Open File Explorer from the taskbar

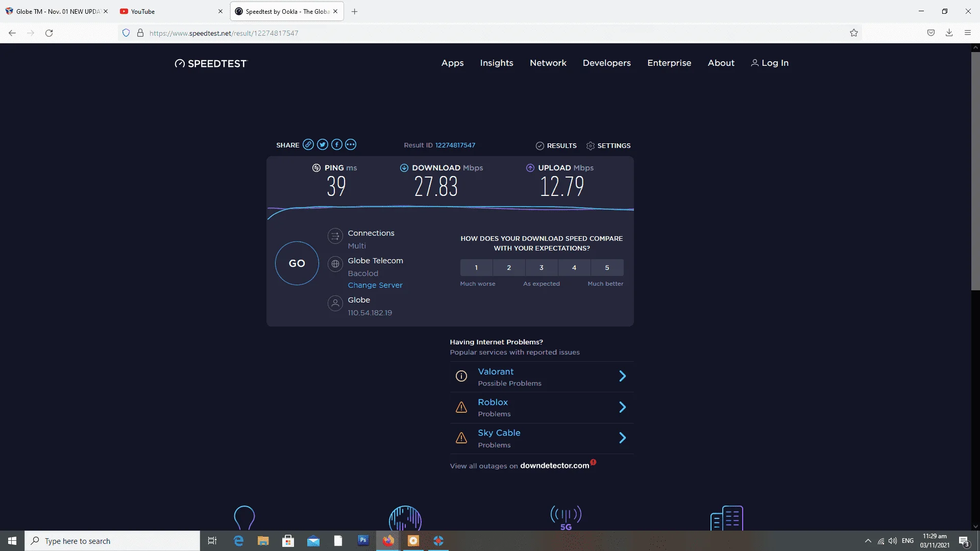[263, 541]
